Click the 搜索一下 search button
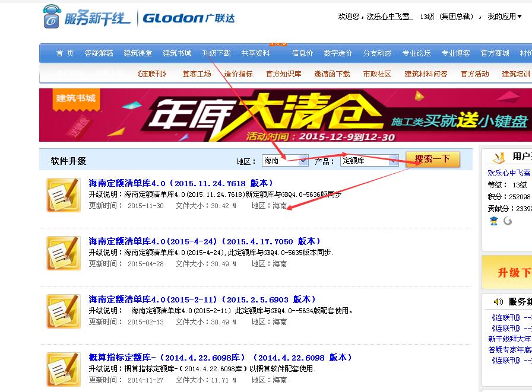 tap(433, 159)
